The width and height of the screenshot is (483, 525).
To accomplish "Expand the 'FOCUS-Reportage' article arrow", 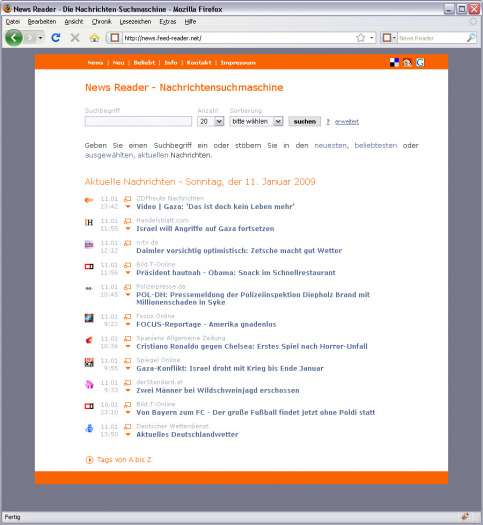I will (x=128, y=324).
